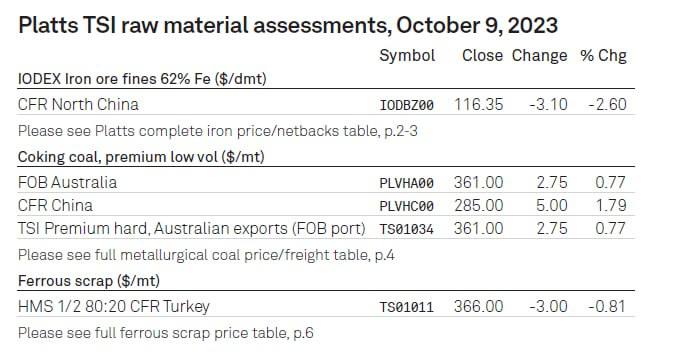Click the TSI Premium hard Australian exports row
The height and width of the screenshot is (362, 682).
point(326,228)
